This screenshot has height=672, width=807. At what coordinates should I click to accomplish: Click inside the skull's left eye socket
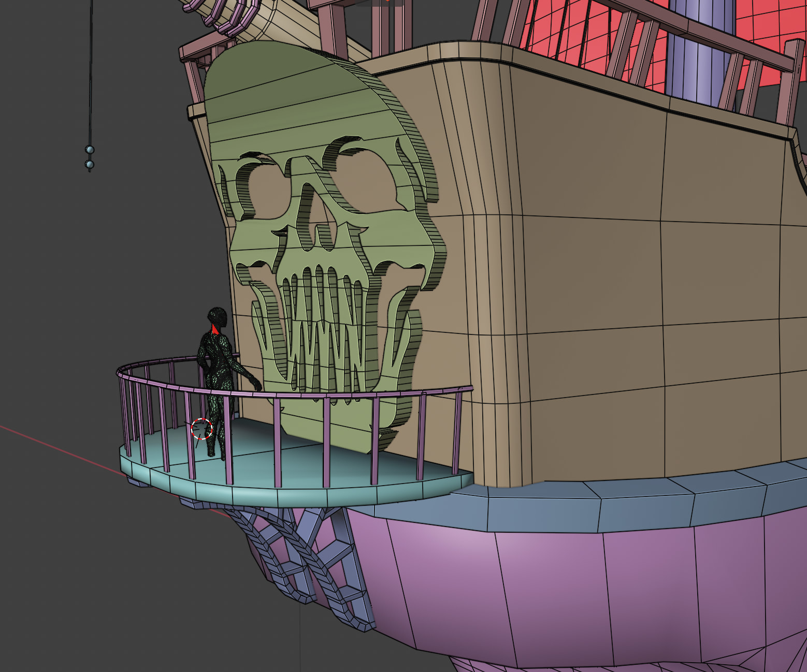(265, 187)
